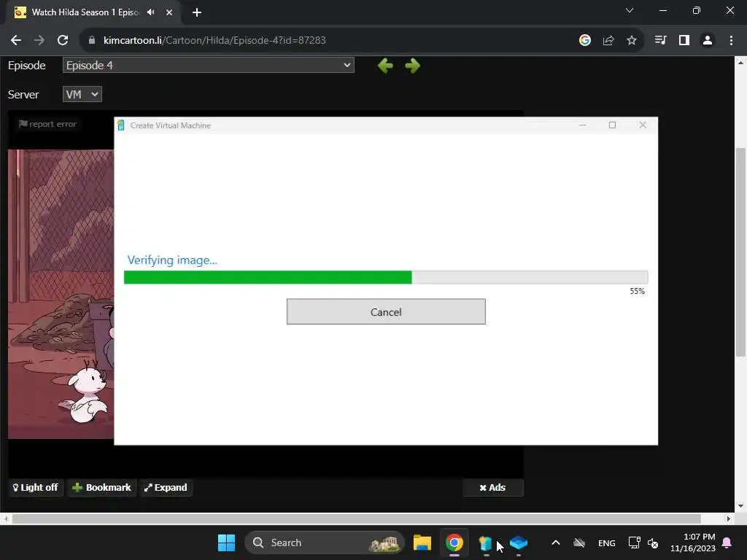This screenshot has width=747, height=560.
Task: Open Hyper-V Quick Create taskbar icon
Action: click(x=486, y=542)
